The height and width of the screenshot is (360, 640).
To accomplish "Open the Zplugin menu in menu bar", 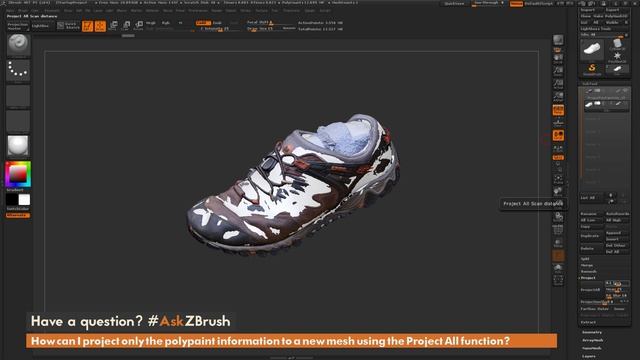I will (310, 11).
